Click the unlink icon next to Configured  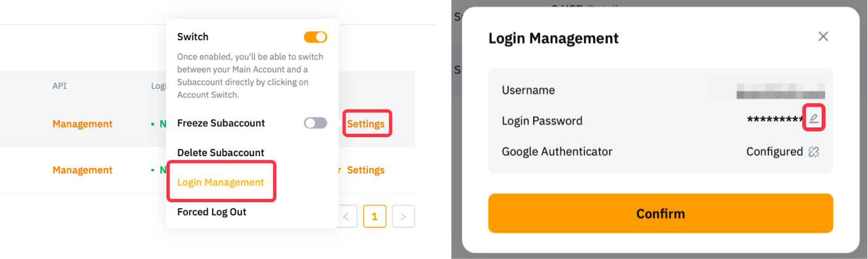click(813, 152)
